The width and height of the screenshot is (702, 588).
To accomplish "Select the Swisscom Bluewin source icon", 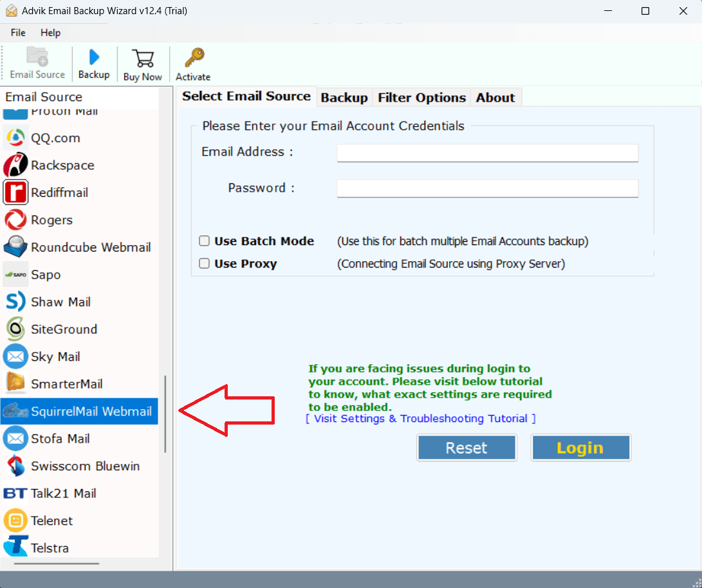I will pyautogui.click(x=15, y=466).
